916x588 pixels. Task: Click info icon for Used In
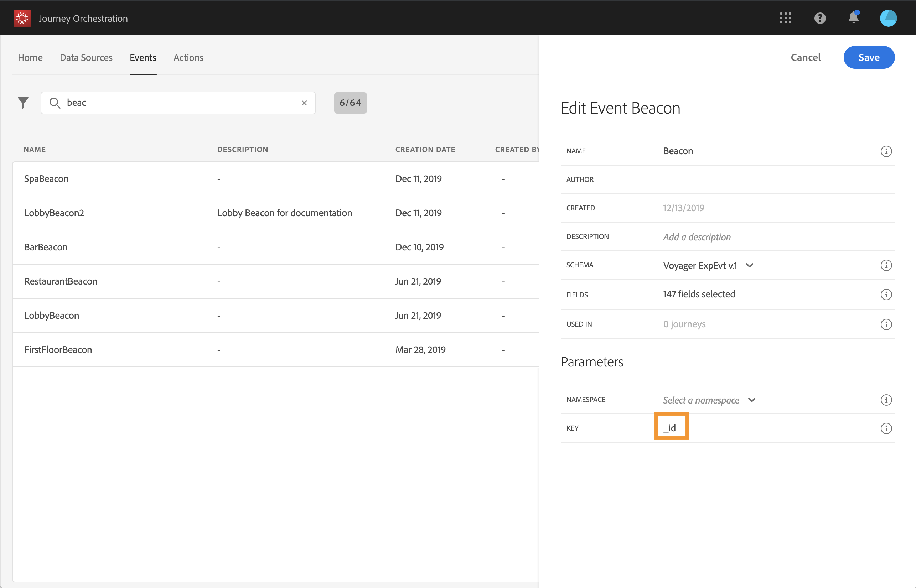pyautogui.click(x=886, y=324)
